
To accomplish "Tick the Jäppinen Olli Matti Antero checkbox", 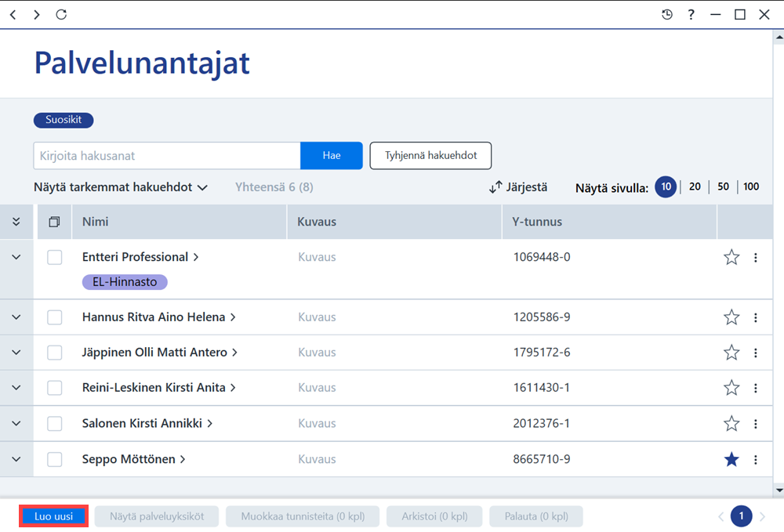I will [55, 353].
